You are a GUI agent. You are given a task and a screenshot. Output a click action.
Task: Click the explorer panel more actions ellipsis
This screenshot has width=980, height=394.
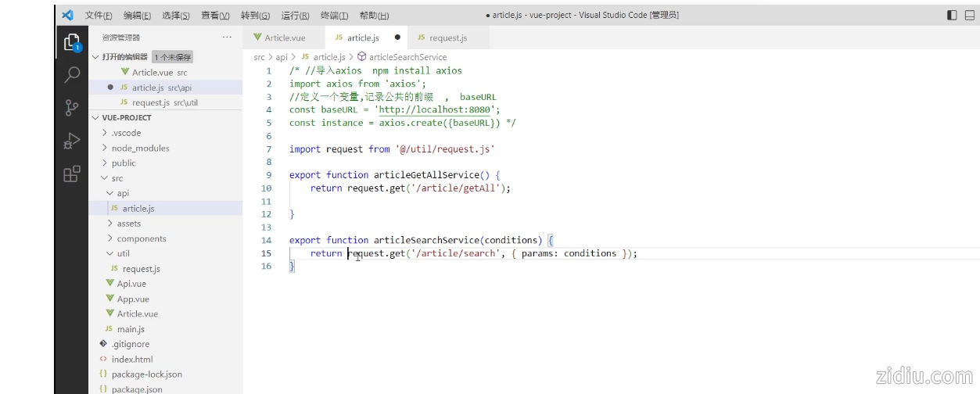point(227,38)
